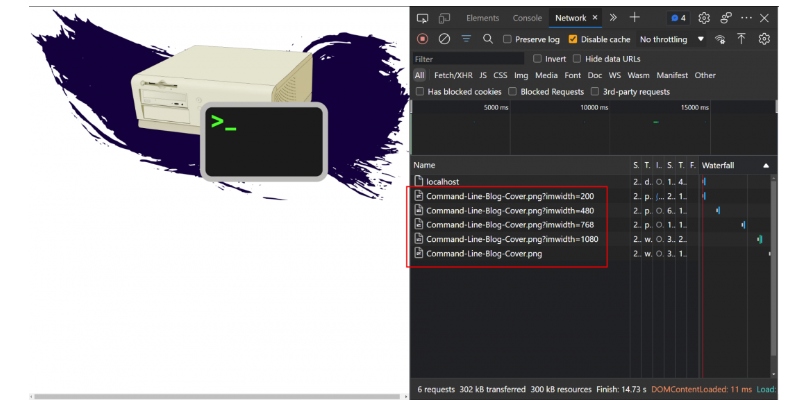The image size is (795, 404).
Task: Open network search magnifier
Action: click(488, 39)
